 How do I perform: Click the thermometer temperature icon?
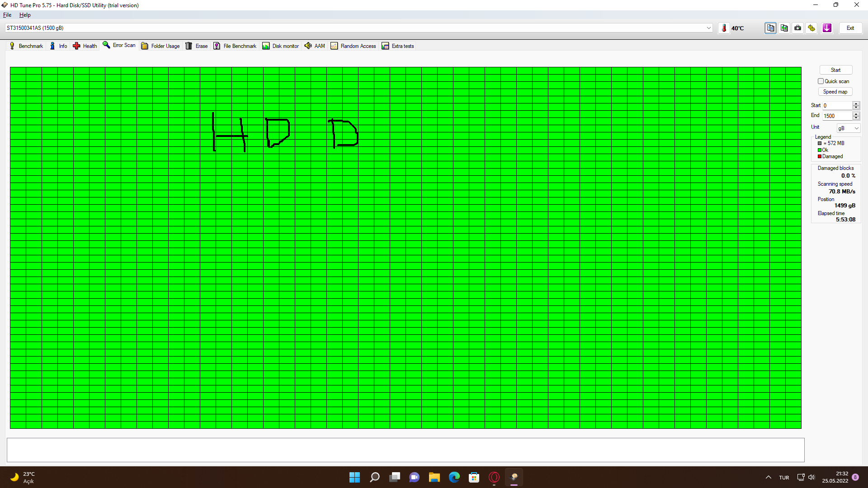[x=724, y=28]
